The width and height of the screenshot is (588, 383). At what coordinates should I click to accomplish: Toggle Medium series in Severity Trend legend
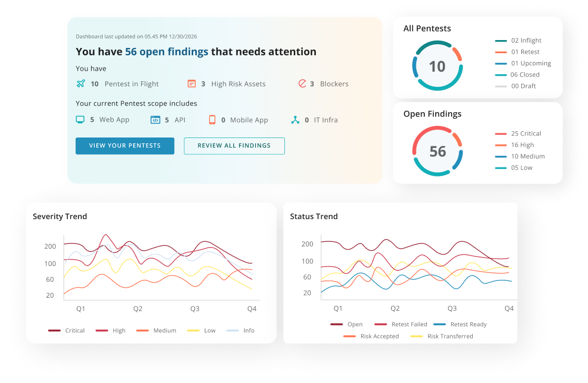coord(156,330)
